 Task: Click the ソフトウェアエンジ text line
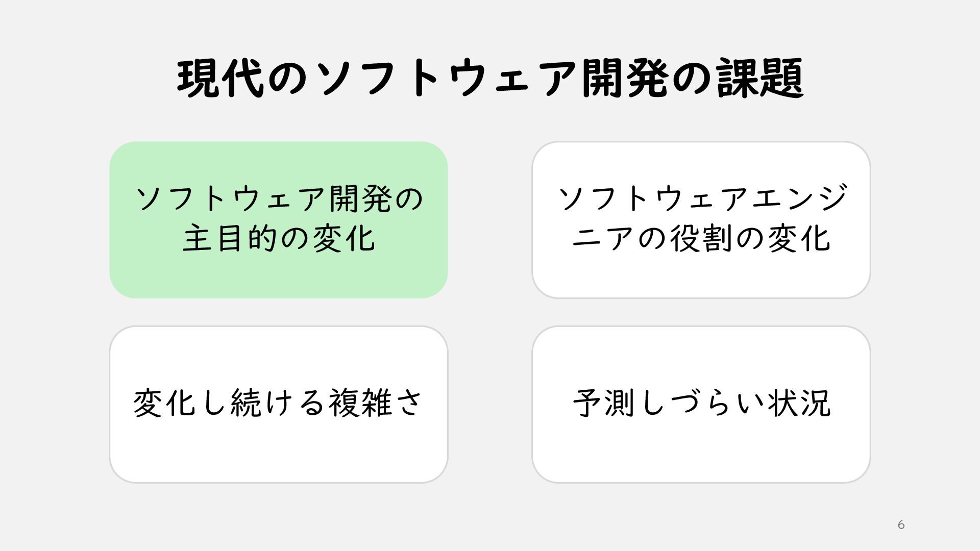[x=701, y=198]
